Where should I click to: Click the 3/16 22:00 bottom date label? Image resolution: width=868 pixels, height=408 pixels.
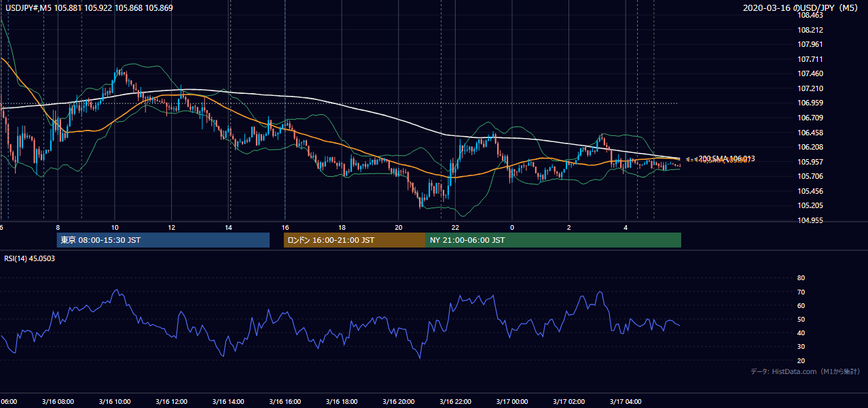(456, 401)
